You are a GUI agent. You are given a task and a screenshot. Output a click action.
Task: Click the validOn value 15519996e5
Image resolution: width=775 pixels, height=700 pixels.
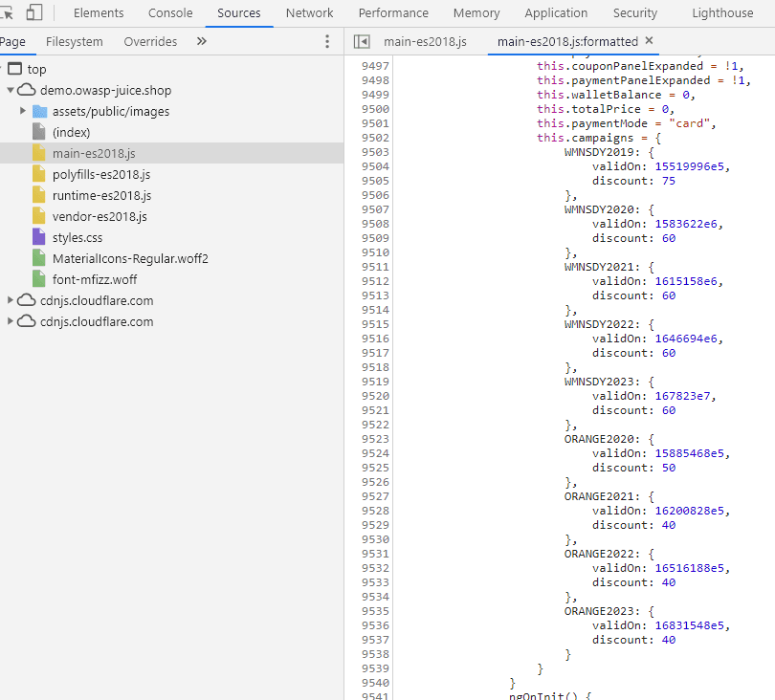pos(689,166)
